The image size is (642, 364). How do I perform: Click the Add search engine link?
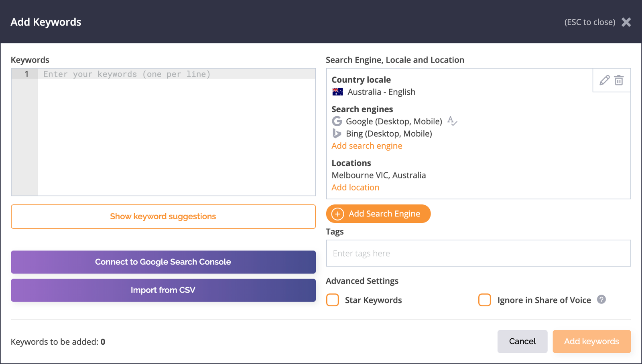[367, 146]
